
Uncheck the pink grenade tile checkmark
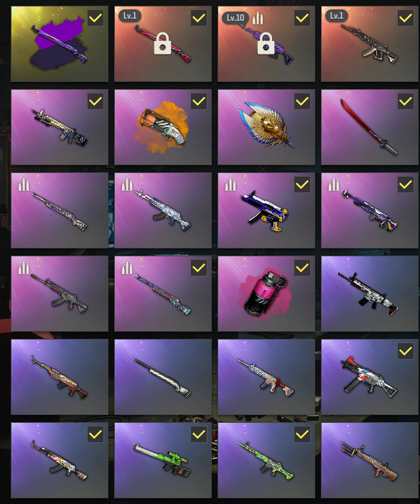point(302,268)
